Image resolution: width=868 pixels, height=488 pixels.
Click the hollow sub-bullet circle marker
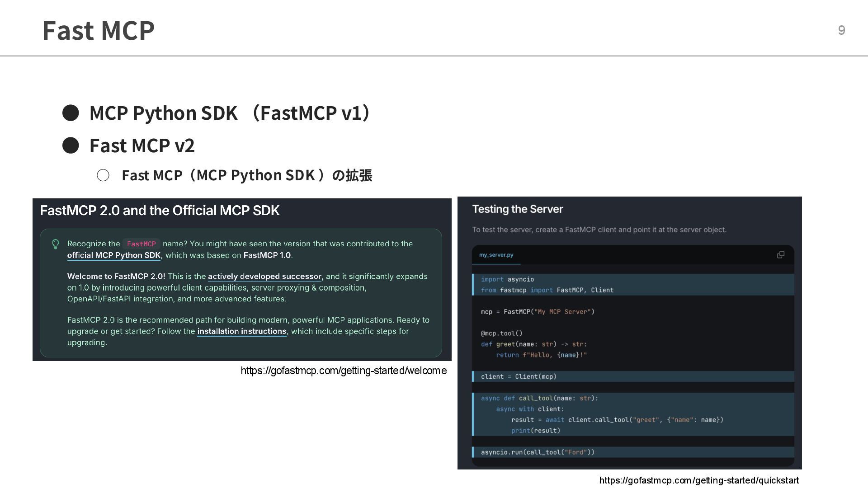(103, 175)
